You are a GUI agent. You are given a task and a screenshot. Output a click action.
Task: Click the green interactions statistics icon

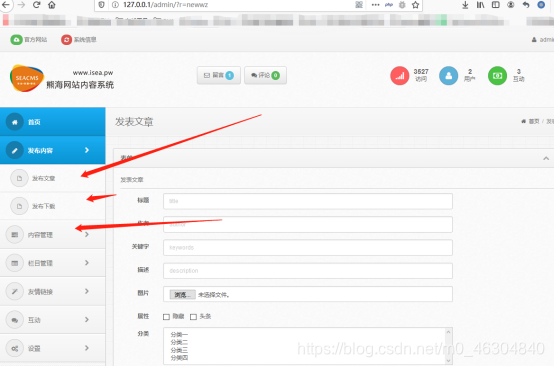(x=497, y=76)
